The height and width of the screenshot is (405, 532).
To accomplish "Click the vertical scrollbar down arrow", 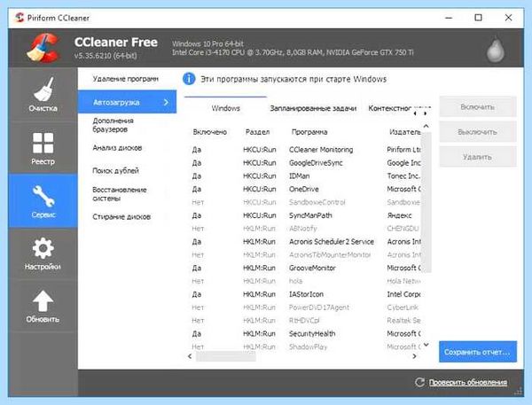I will point(426,345).
